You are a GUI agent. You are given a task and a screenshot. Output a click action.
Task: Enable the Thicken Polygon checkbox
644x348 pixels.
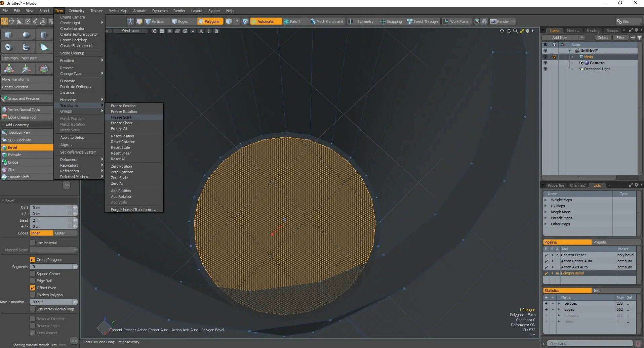point(33,295)
